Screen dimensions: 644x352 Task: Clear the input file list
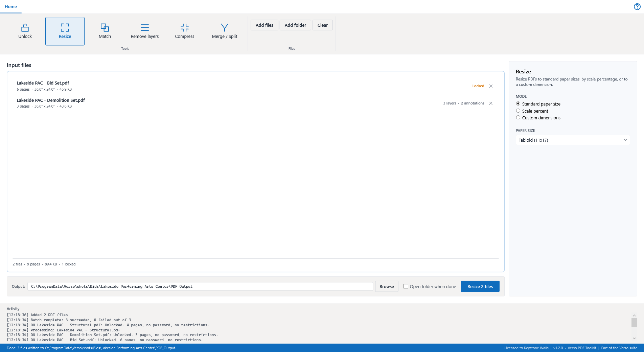point(323,25)
